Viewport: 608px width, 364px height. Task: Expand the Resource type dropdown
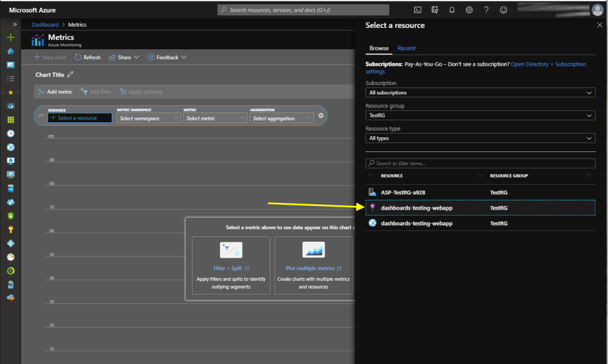[x=480, y=138]
